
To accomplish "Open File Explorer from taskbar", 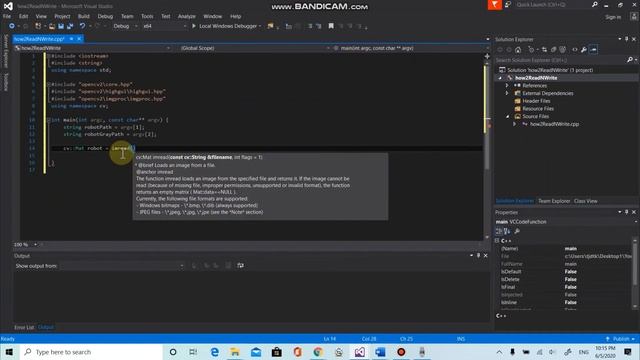I will click(235, 352).
